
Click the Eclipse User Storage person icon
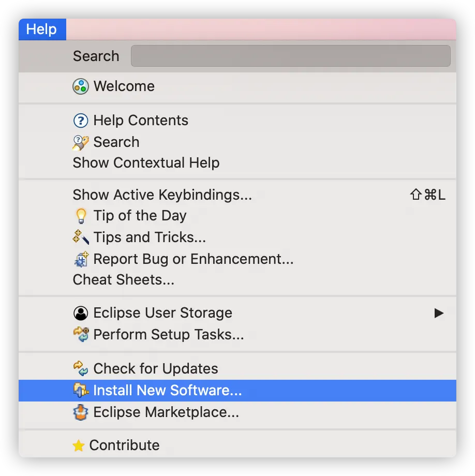point(81,313)
